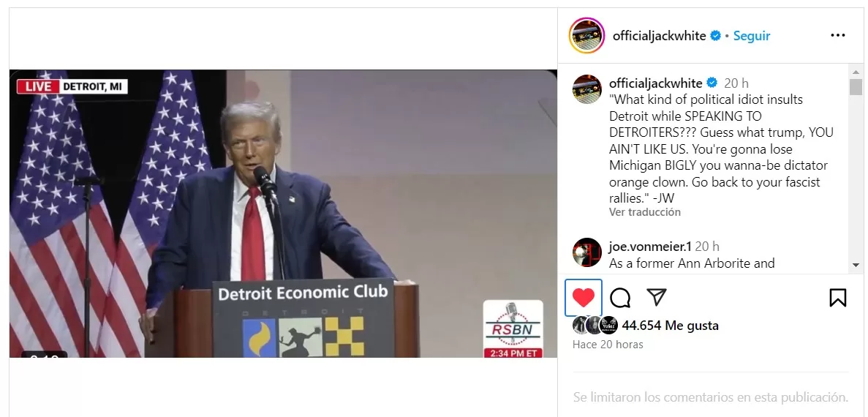
Task: Click the comments scrollbar thumb
Action: pyautogui.click(x=856, y=88)
